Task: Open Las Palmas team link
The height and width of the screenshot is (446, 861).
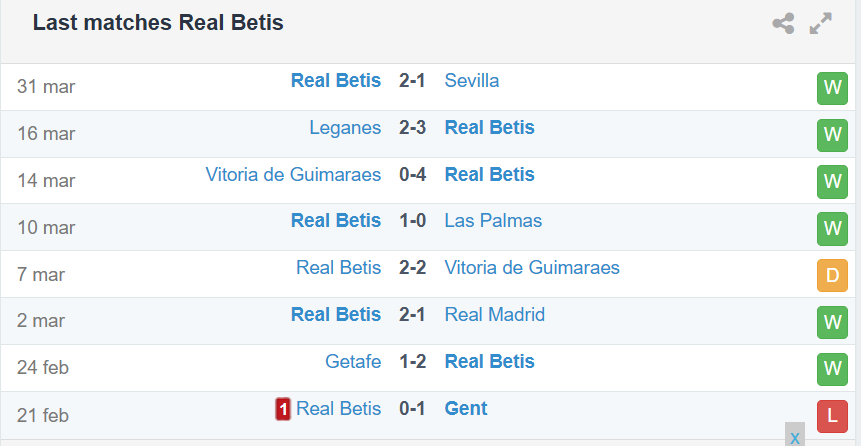Action: pyautogui.click(x=493, y=221)
